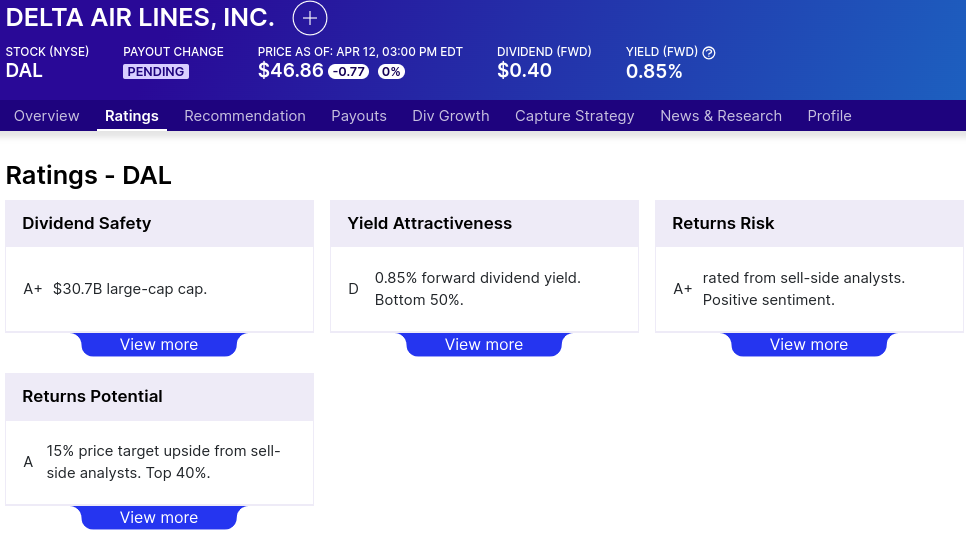Open the Div Growth tab
The height and width of the screenshot is (554, 966).
pyautogui.click(x=451, y=116)
